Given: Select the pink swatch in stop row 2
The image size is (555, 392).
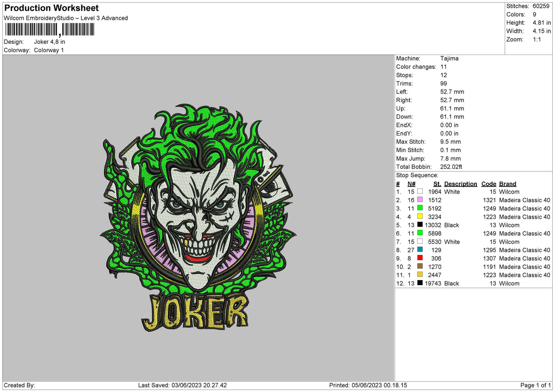Looking at the screenshot, I should pyautogui.click(x=420, y=200).
